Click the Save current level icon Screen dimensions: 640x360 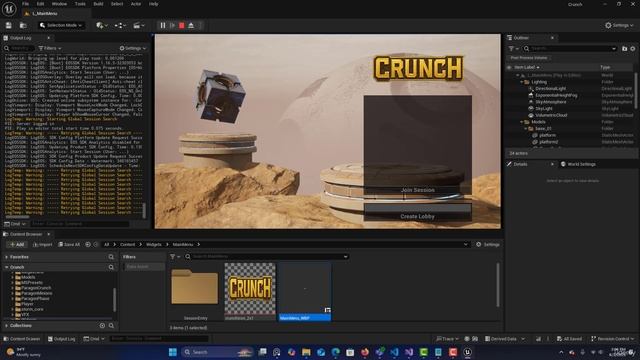point(9,25)
